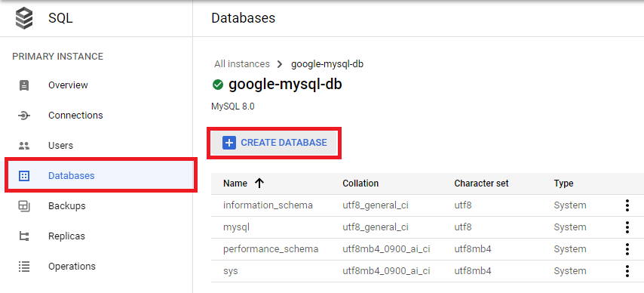Click the MySQL 8.0 version label
This screenshot has height=293, width=644.
(233, 106)
